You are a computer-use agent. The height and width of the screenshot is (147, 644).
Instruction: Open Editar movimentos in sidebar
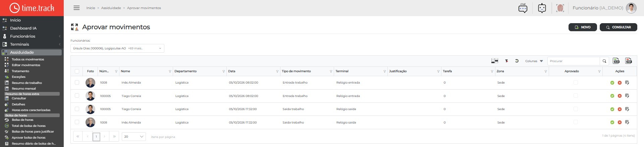26,65
